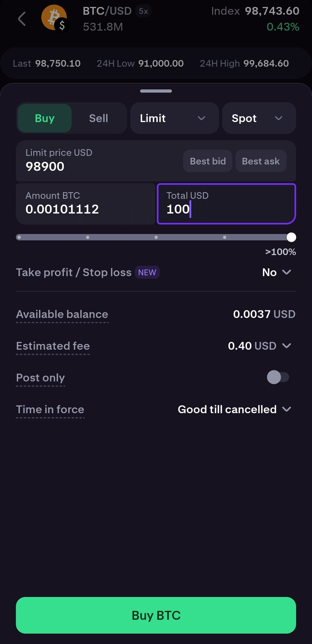Tap the 5x leverage badge
Image resolution: width=312 pixels, height=644 pixels.
[x=143, y=11]
